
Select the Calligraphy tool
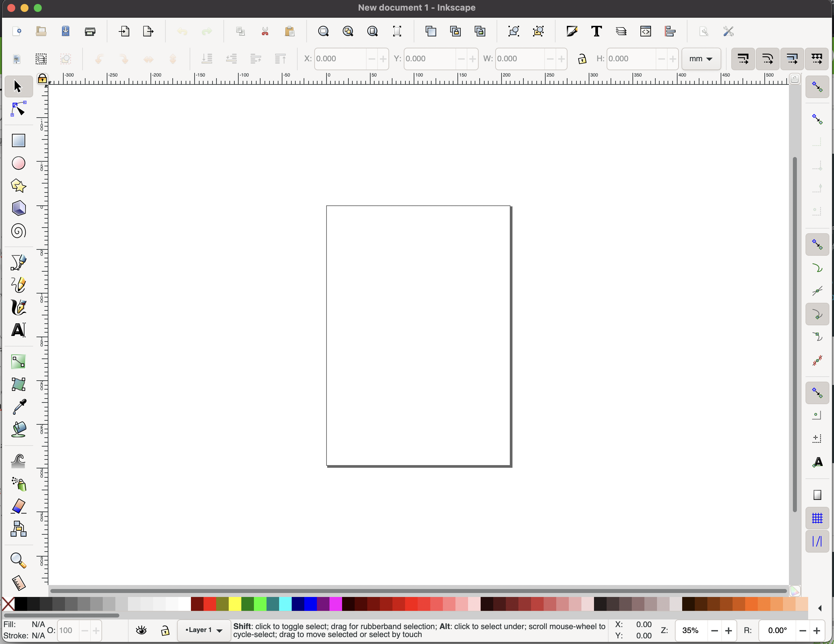click(18, 308)
